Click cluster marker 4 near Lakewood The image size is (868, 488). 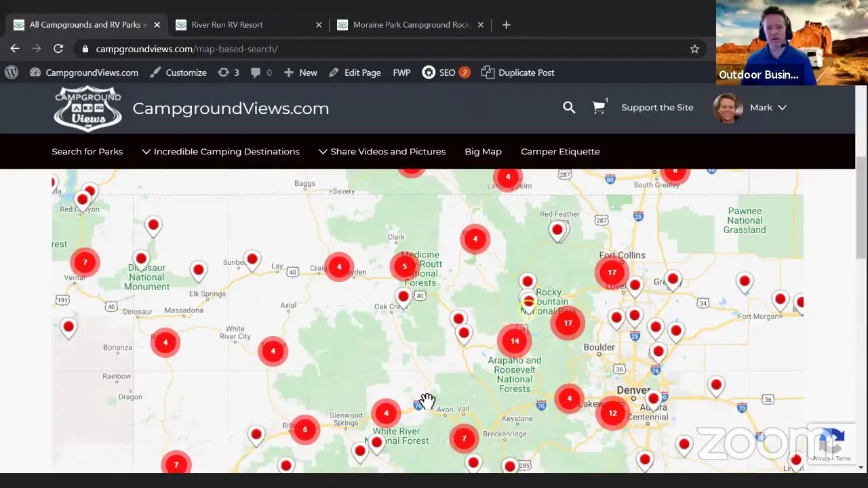tap(569, 399)
